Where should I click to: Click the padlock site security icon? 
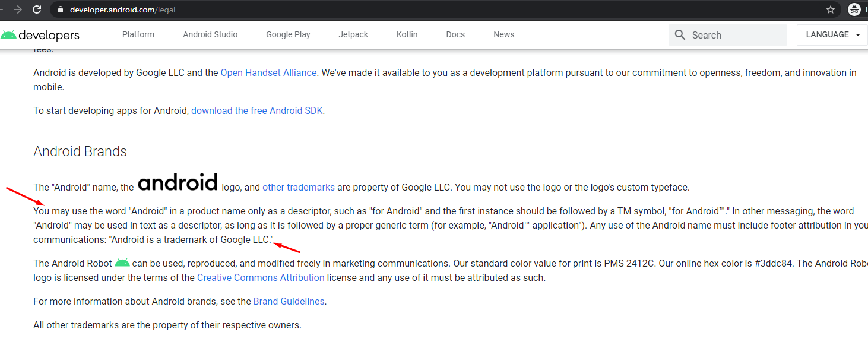pos(60,10)
